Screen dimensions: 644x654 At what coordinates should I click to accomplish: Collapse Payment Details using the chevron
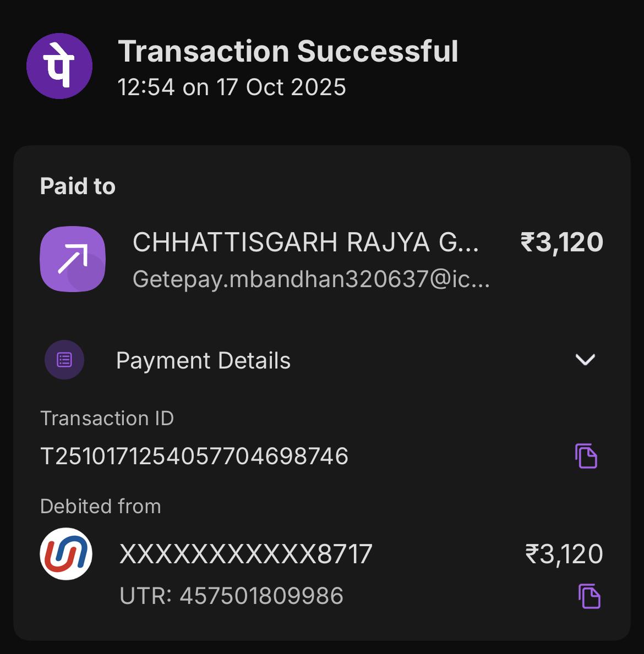click(x=585, y=360)
